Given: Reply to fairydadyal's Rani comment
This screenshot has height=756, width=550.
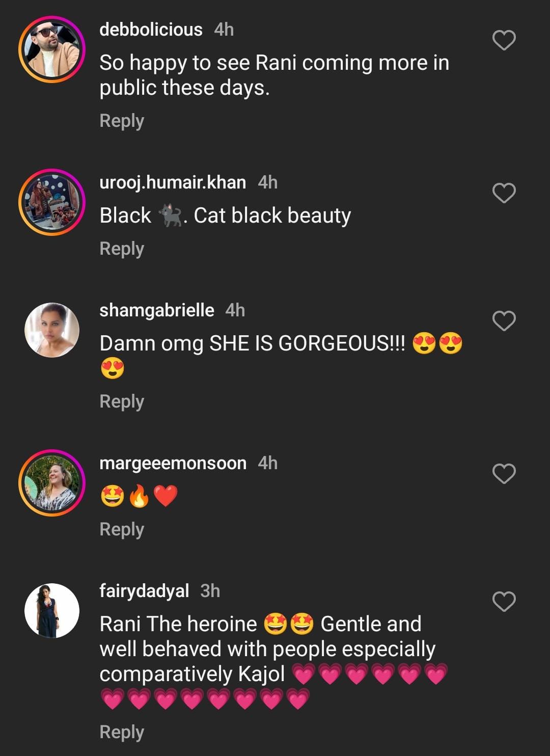Looking at the screenshot, I should pos(122,732).
